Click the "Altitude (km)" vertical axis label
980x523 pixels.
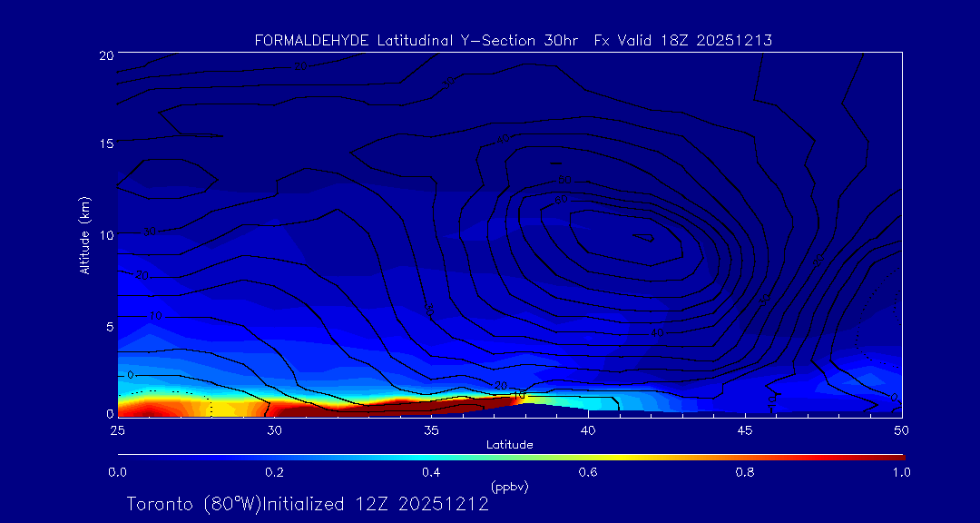83,234
